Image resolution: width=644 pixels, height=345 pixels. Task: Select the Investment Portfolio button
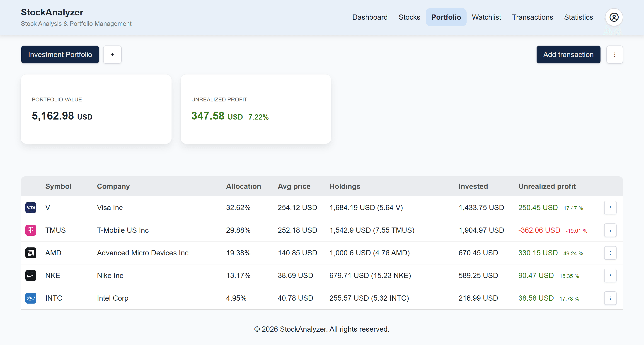point(60,55)
